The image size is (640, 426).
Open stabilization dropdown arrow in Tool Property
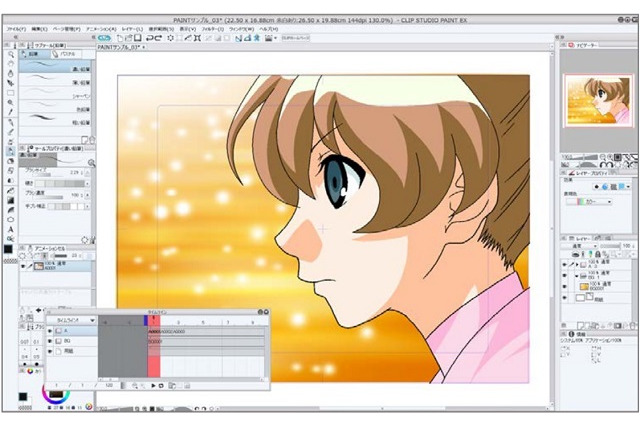(87, 206)
